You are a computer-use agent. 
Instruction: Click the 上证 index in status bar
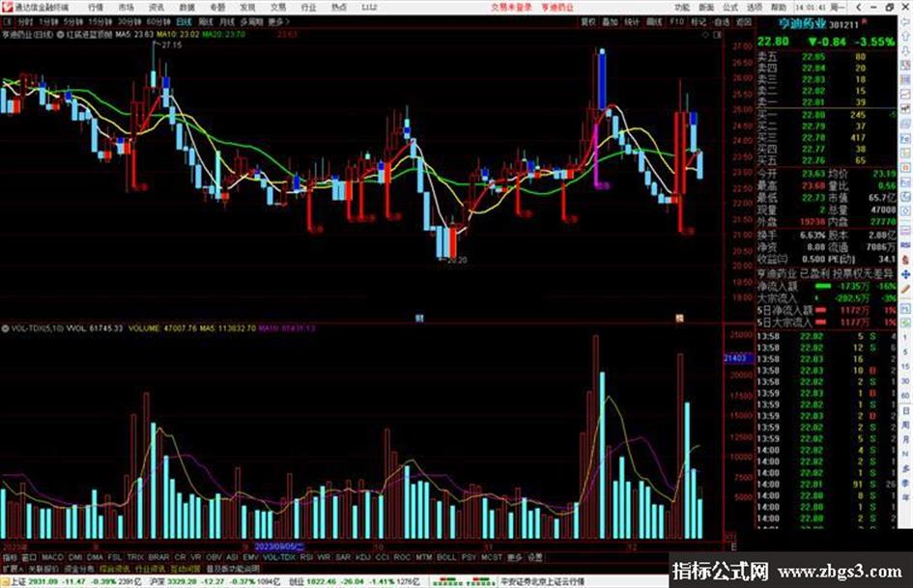(17, 581)
